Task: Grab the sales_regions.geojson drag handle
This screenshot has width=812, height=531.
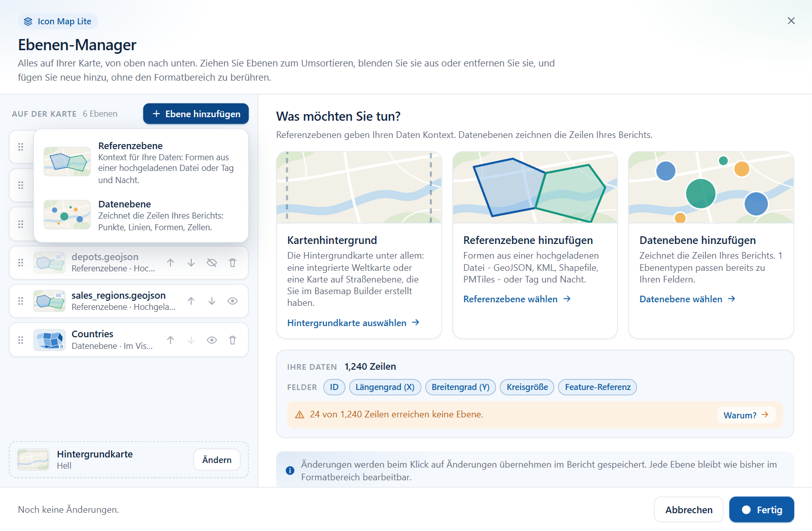Action: pos(21,301)
